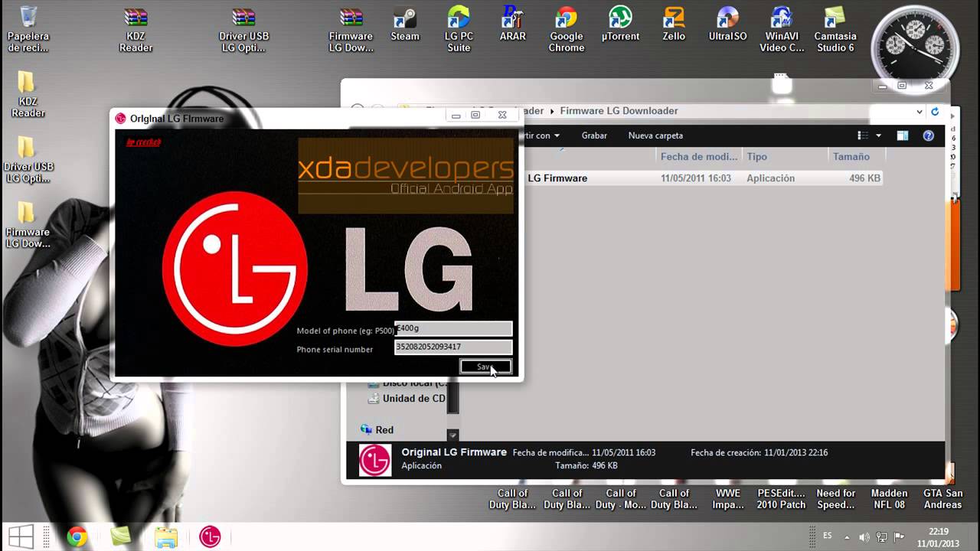Click the ES language indicator in the tray
The width and height of the screenshot is (980, 551).
(828, 536)
